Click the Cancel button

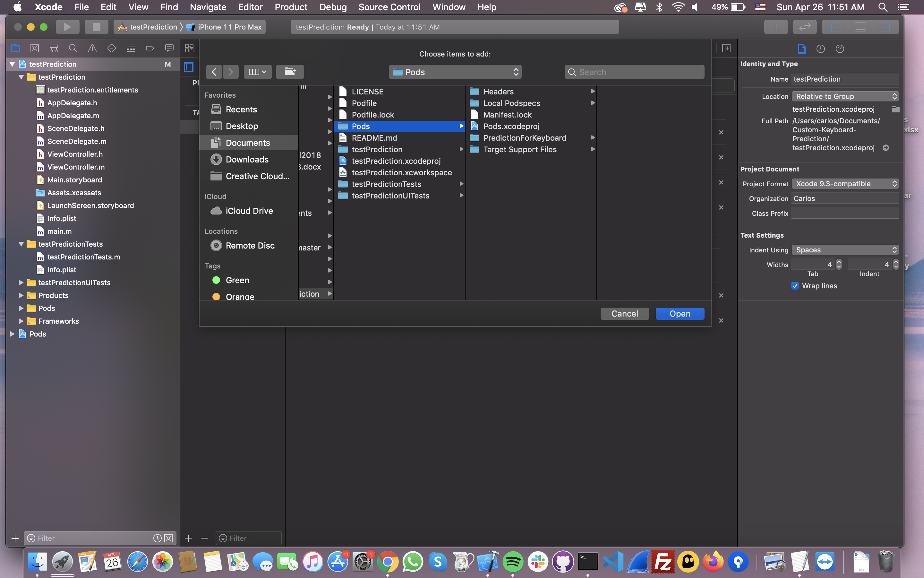click(625, 314)
